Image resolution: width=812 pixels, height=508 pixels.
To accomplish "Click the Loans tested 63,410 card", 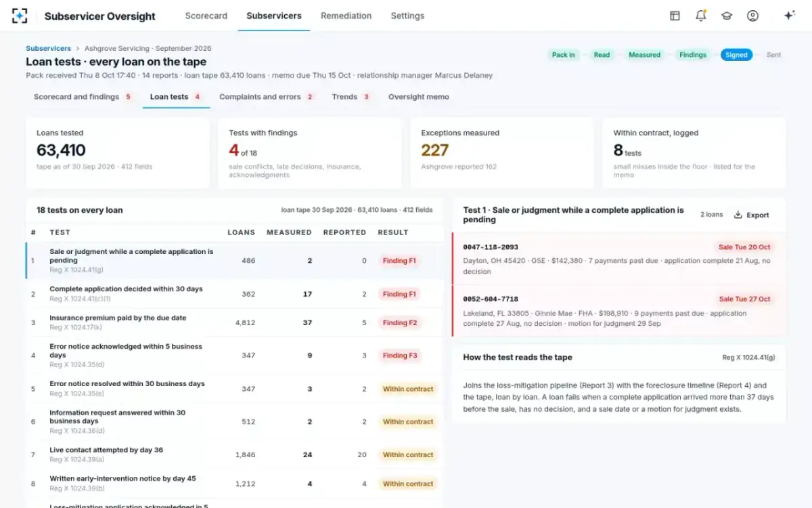I will click(118, 153).
